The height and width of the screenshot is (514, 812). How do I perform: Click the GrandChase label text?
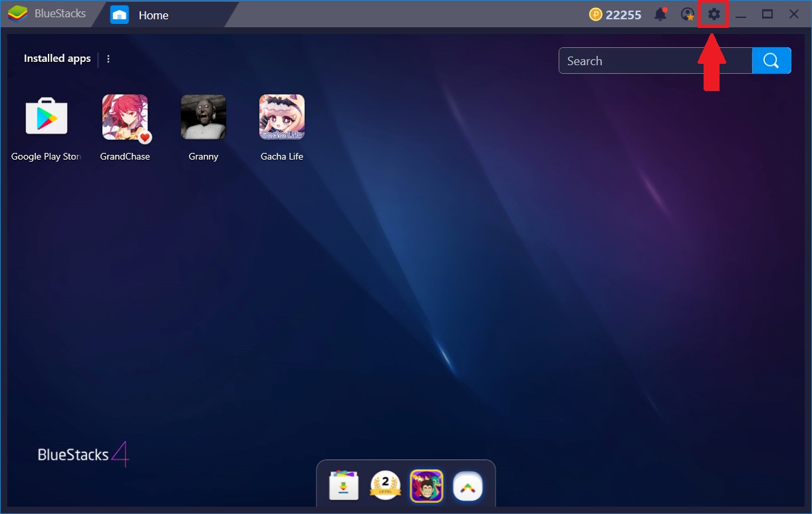tap(125, 157)
